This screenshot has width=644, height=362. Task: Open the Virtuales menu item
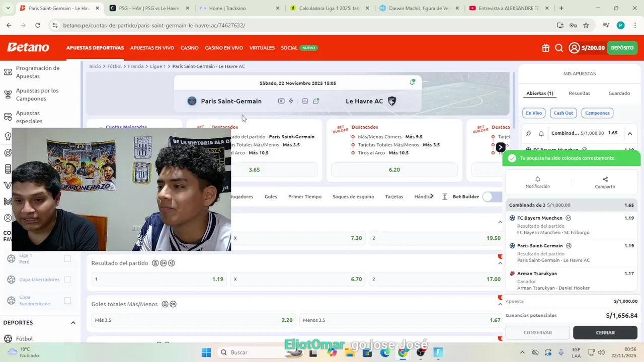pyautogui.click(x=262, y=48)
